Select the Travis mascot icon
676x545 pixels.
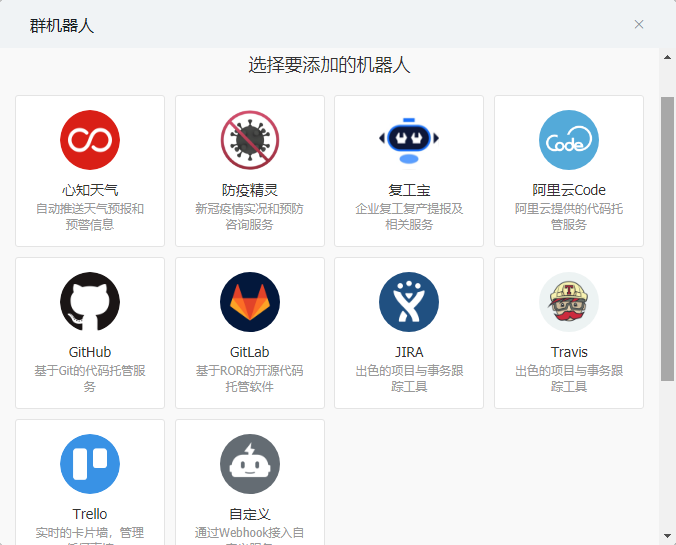[569, 302]
